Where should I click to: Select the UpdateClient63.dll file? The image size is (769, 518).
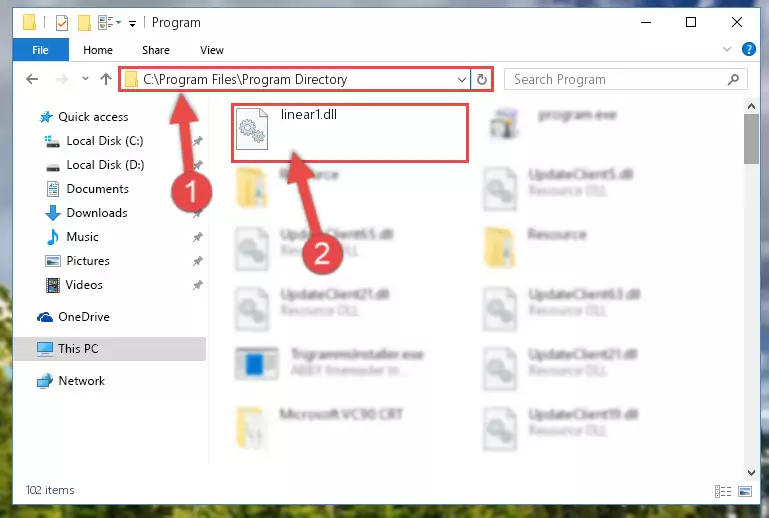[561, 309]
